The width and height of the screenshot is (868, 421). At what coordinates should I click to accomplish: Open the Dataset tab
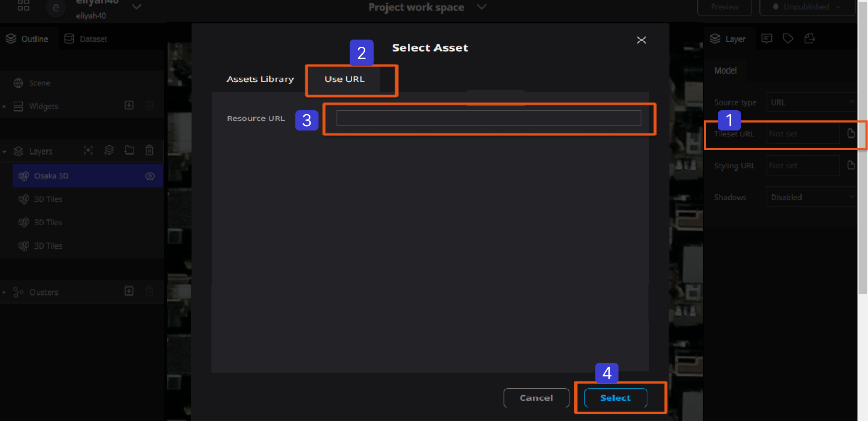tap(86, 39)
